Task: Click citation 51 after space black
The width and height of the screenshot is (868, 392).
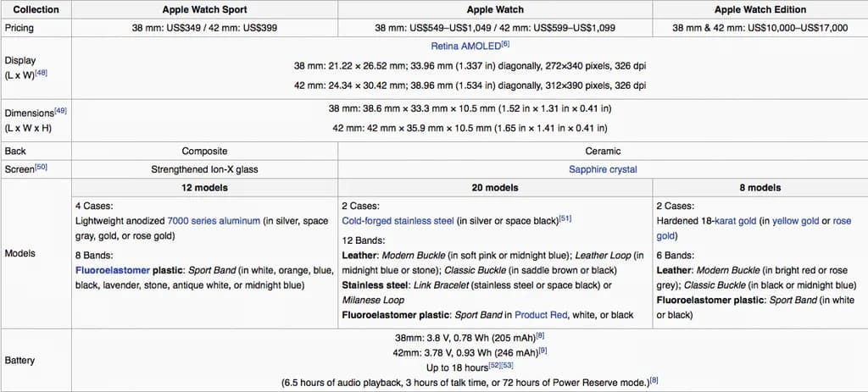Action: (x=565, y=218)
